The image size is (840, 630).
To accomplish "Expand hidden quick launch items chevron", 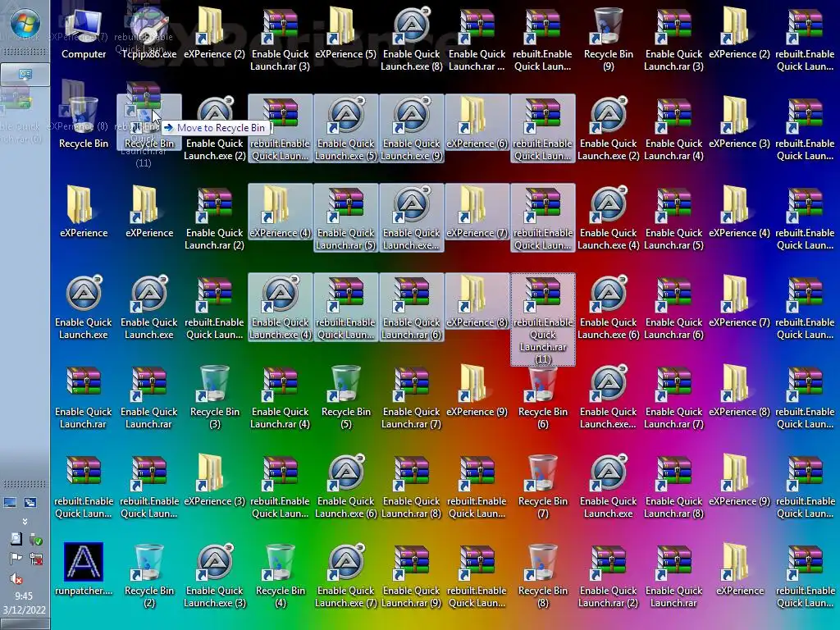I will (x=25, y=521).
